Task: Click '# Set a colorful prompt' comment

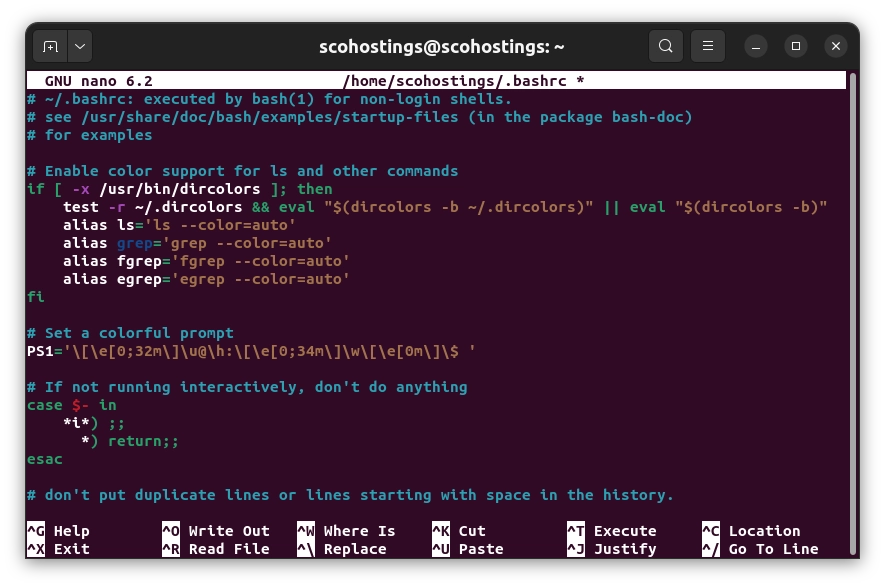Action: click(x=130, y=333)
